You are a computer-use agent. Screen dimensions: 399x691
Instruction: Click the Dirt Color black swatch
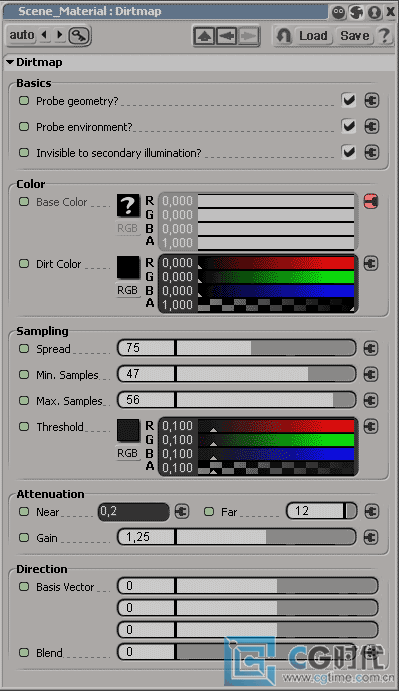coord(128,267)
